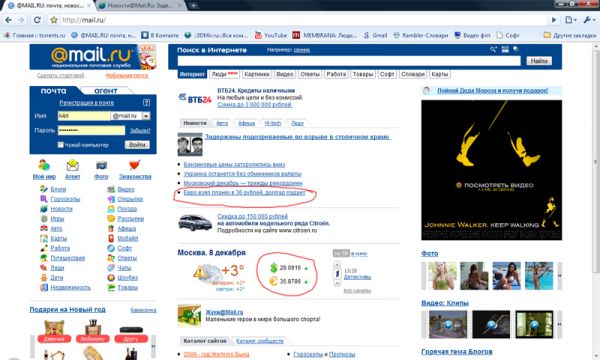Select the Картинки search tab
The height and width of the screenshot is (360, 600).
257,74
